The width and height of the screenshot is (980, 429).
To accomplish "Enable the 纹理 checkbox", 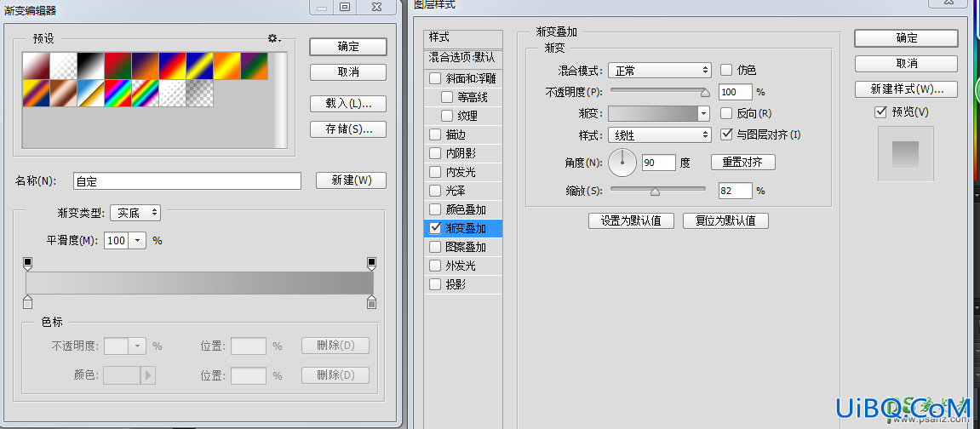I will point(447,116).
